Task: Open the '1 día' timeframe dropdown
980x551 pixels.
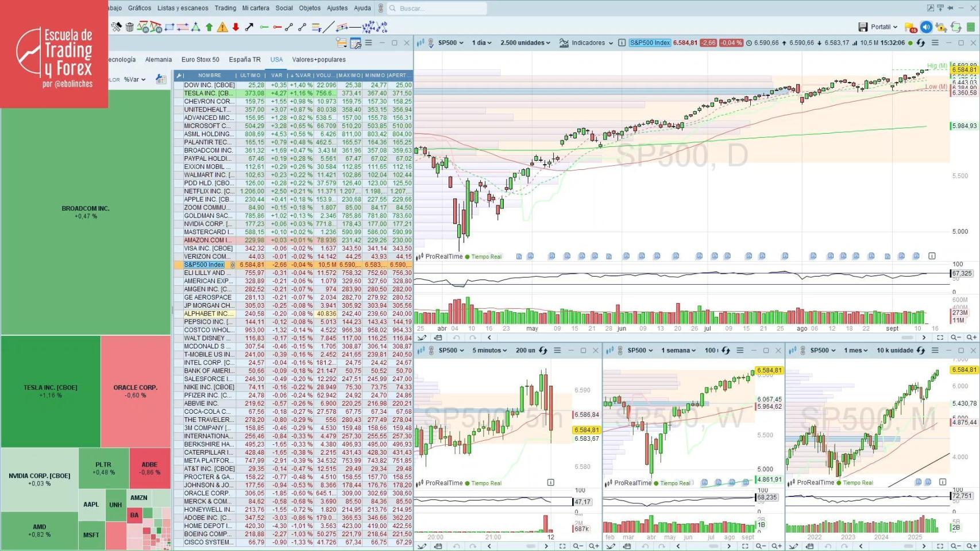Action: tap(482, 43)
